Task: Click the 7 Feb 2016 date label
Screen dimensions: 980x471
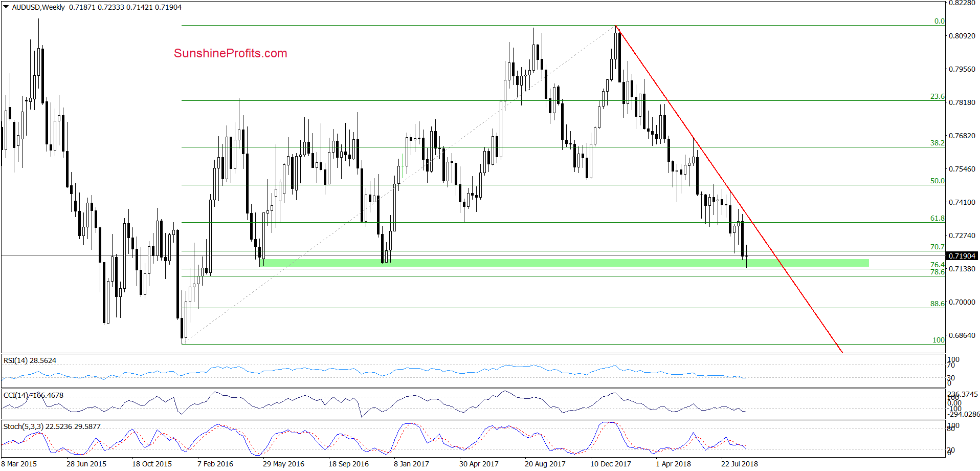Action: (215, 464)
